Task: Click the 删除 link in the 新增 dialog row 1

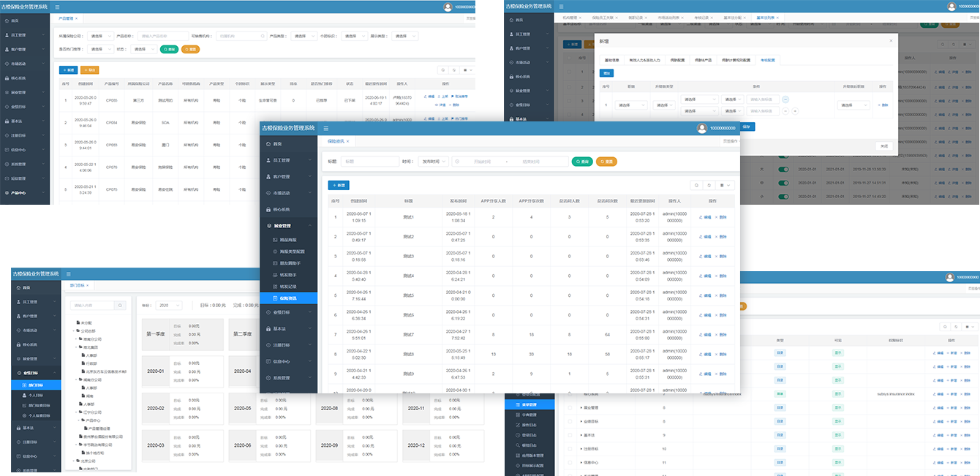Action: (882, 105)
